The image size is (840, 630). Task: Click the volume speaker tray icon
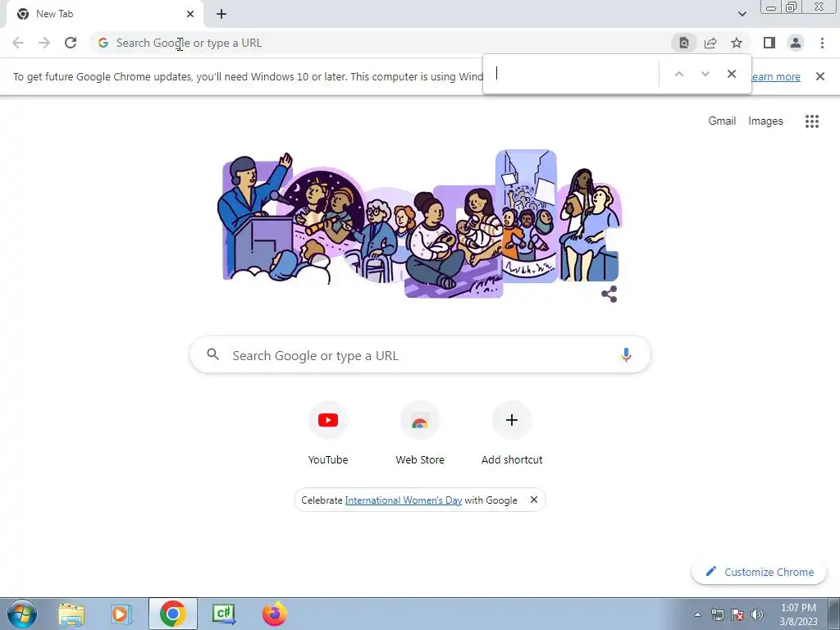pos(757,614)
